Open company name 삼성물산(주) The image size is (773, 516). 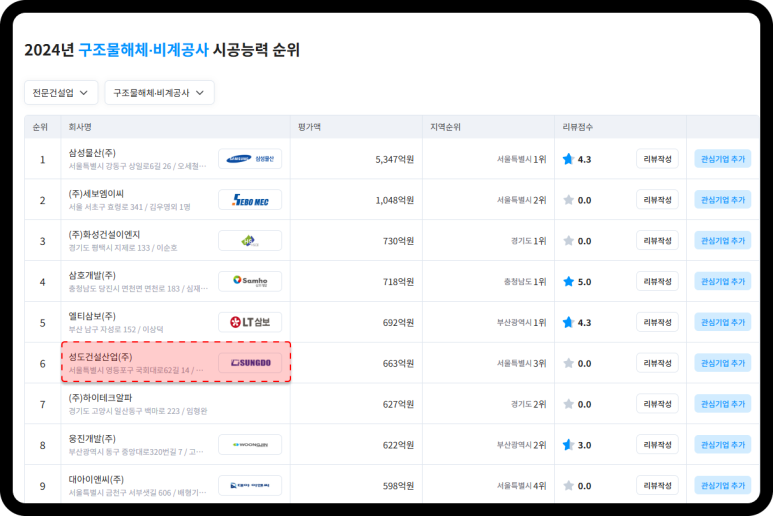[92, 153]
